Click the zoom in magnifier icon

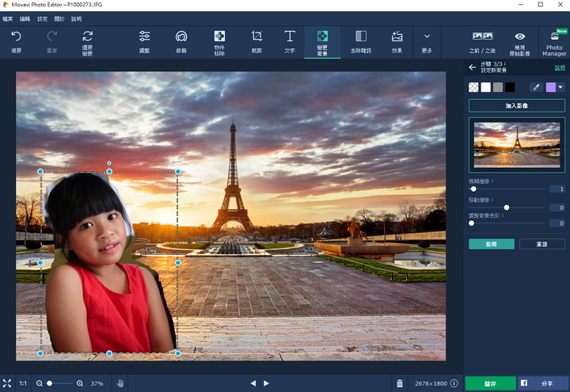pos(80,383)
